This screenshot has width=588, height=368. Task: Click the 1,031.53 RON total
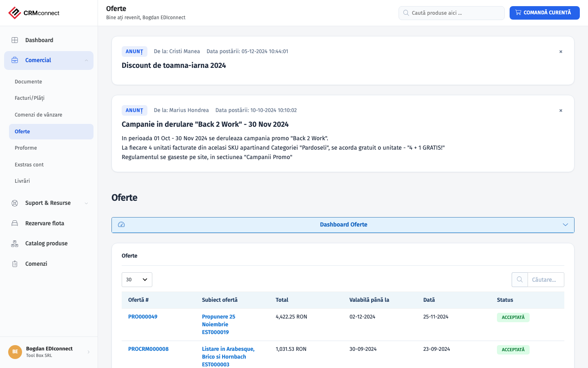tap(291, 349)
